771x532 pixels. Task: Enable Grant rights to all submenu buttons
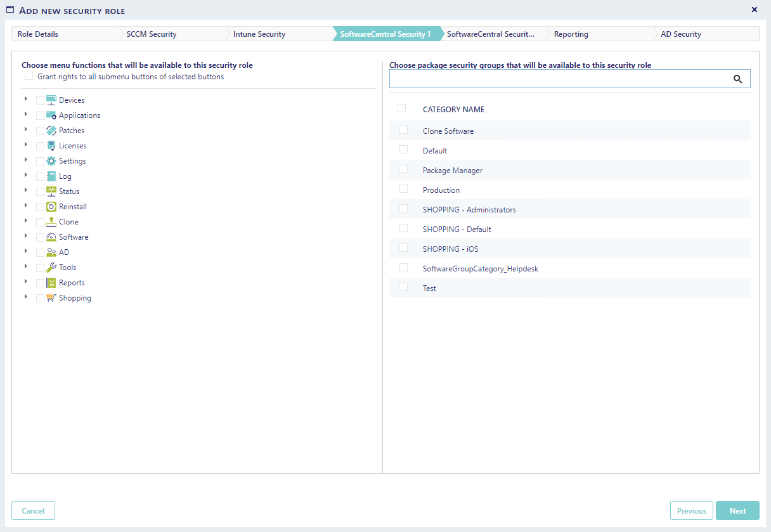[x=29, y=77]
